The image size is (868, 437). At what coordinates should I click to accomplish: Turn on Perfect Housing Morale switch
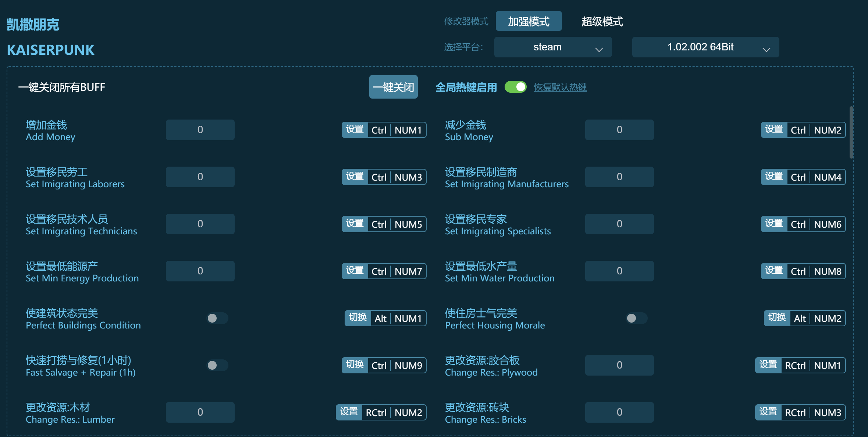point(637,318)
